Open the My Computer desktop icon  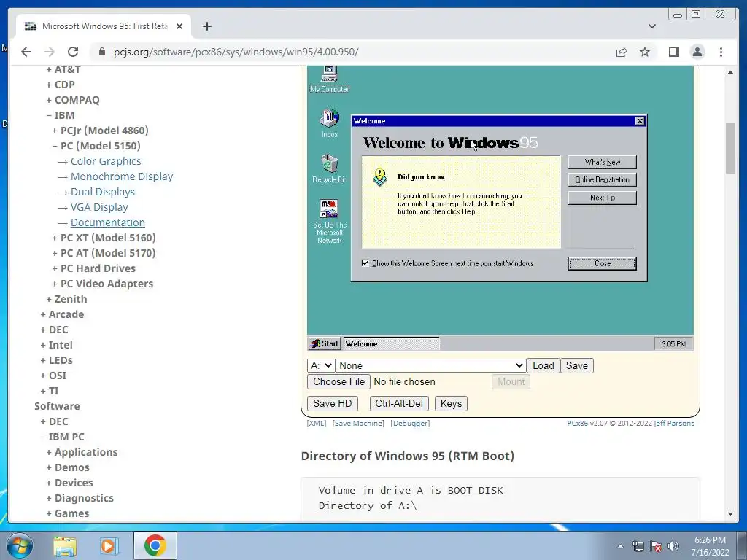pyautogui.click(x=329, y=79)
